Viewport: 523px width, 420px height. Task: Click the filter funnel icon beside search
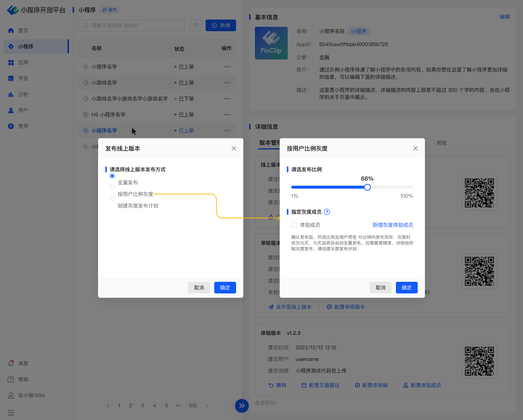pos(195,25)
